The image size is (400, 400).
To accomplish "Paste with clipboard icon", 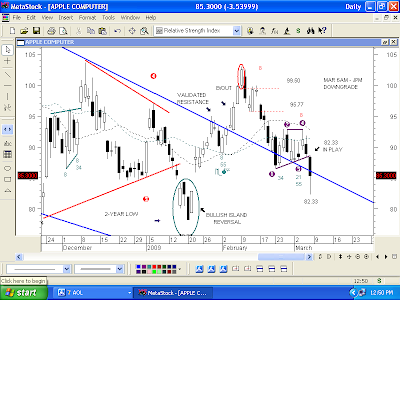I will coord(103,31).
